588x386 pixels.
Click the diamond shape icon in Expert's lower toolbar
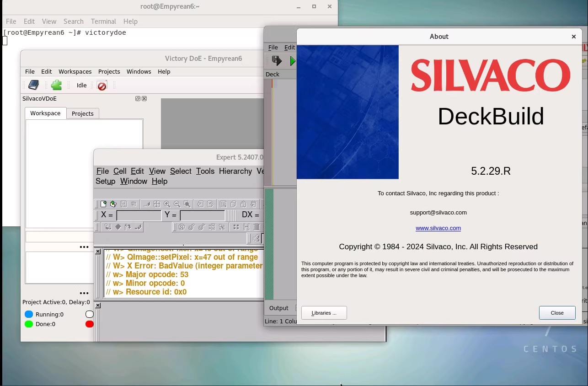click(x=118, y=227)
